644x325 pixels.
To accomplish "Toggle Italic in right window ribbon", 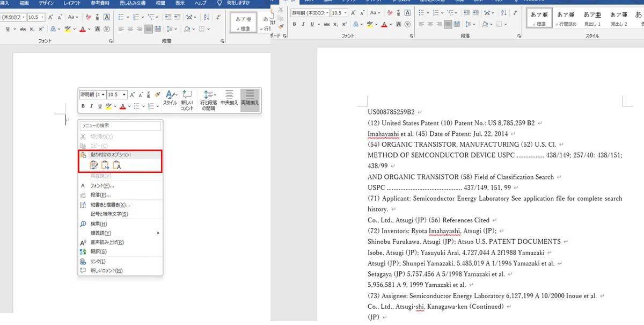I will (x=303, y=24).
